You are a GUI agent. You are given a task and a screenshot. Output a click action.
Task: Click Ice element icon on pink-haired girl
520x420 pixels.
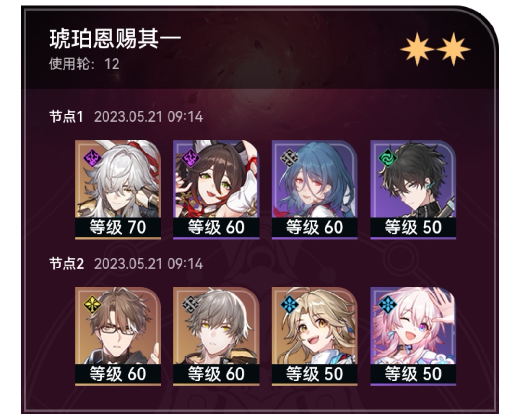click(388, 305)
